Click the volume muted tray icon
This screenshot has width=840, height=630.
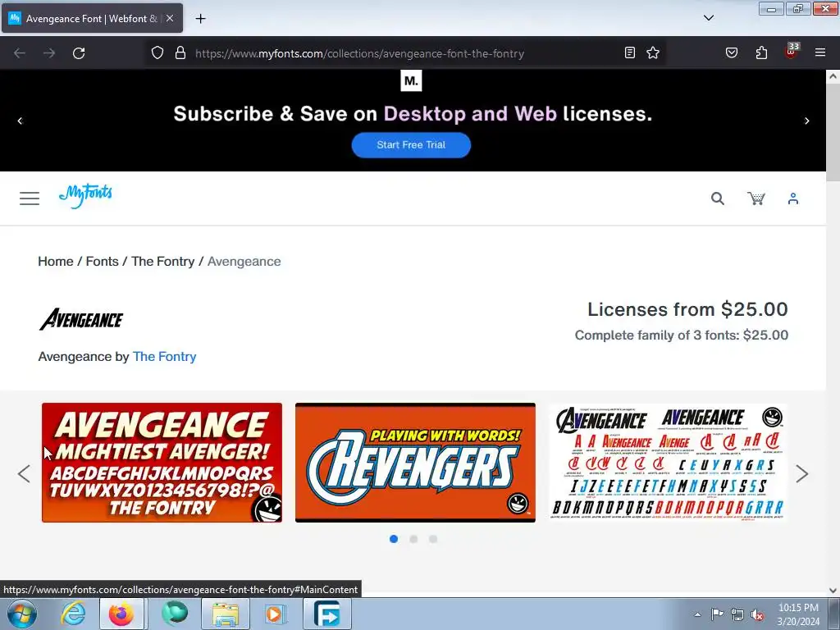pyautogui.click(x=757, y=614)
